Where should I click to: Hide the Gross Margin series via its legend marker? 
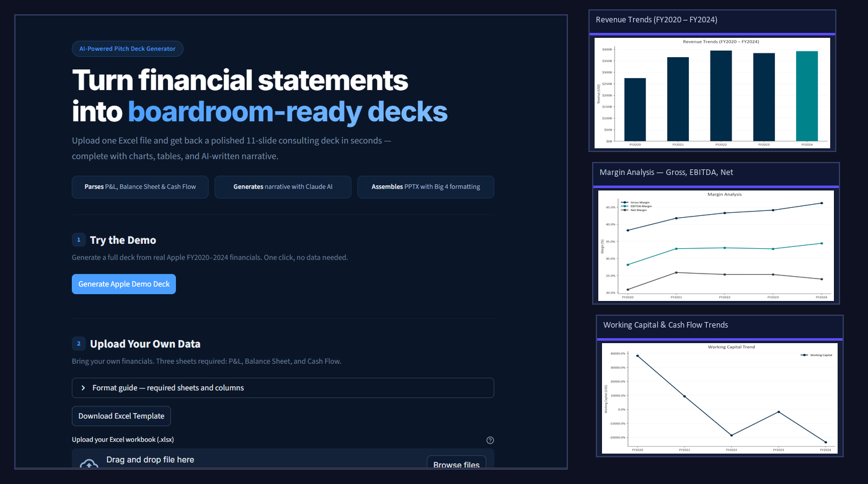tap(624, 202)
